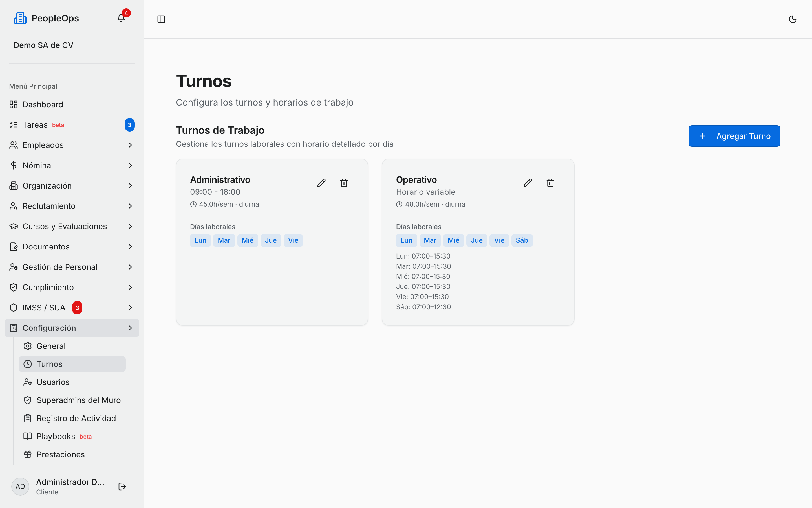Click the Playbooks book icon

click(x=28, y=436)
